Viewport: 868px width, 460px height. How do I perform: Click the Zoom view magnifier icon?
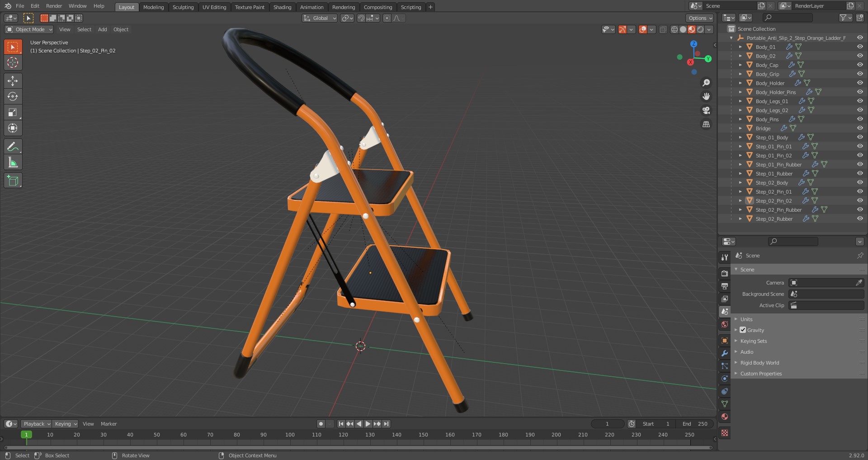(x=706, y=83)
